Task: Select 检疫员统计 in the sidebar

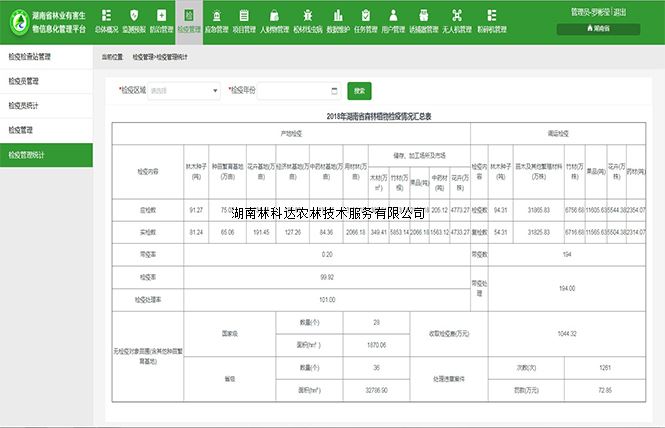Action: 46,105
